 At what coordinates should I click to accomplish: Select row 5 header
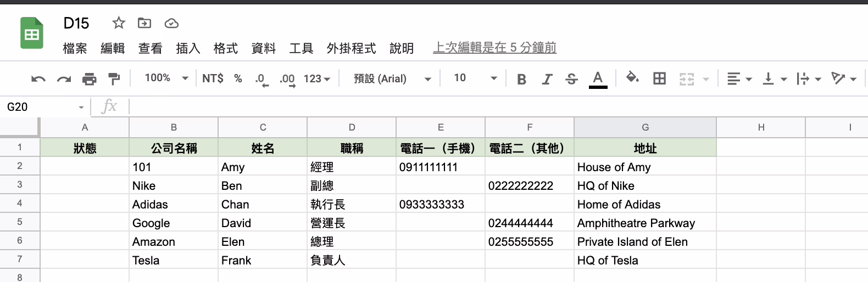click(20, 222)
